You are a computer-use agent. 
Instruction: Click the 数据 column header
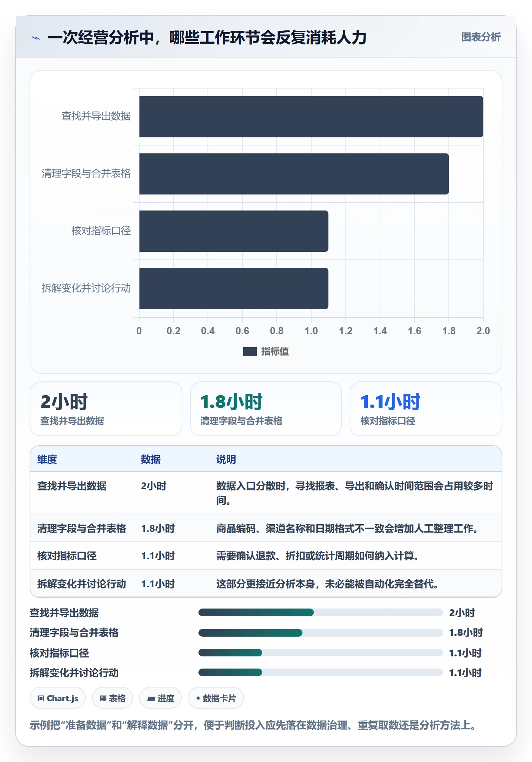point(150,460)
